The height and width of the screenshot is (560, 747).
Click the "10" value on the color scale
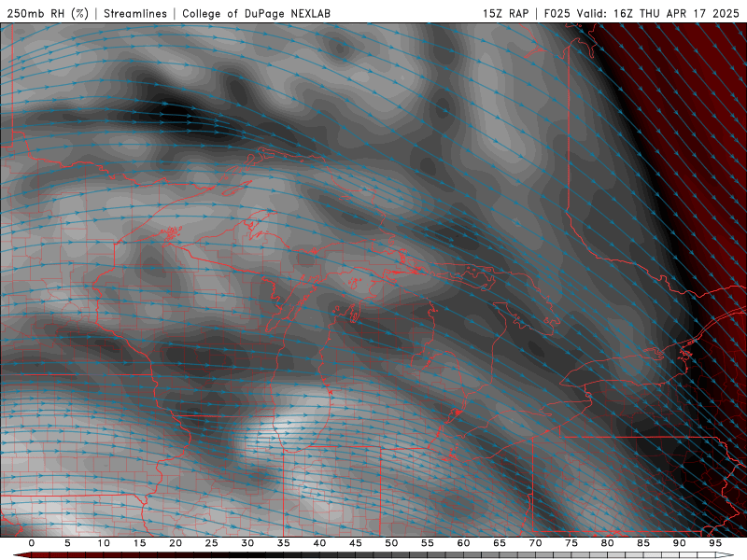tap(104, 543)
